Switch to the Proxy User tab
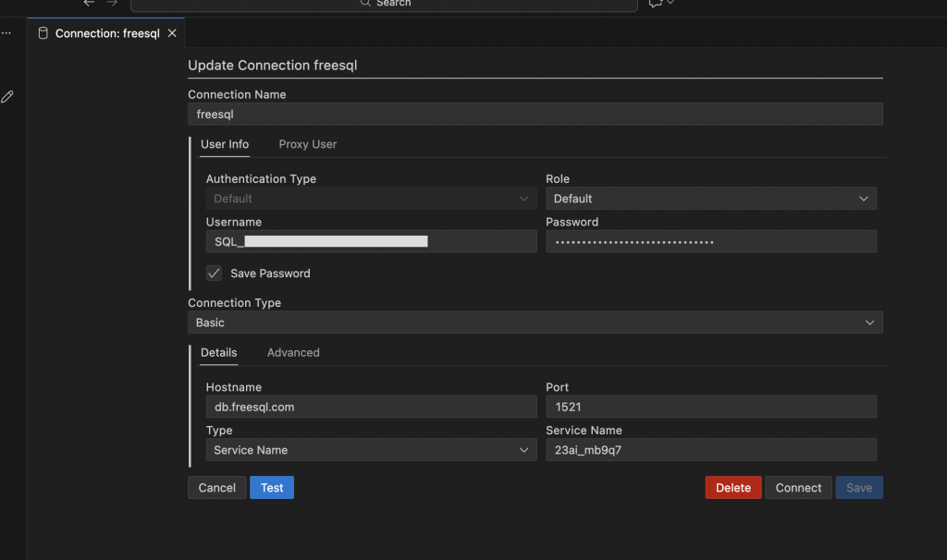The image size is (947, 560). (307, 144)
